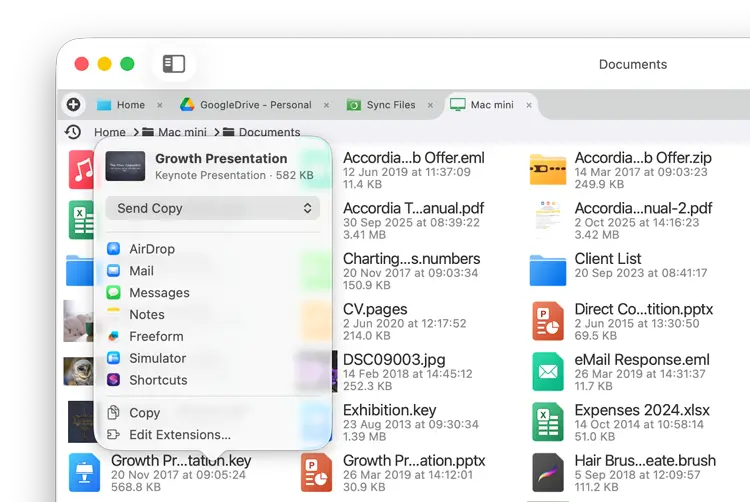The image size is (750, 502).
Task: Share via Mail option
Action: 141,271
